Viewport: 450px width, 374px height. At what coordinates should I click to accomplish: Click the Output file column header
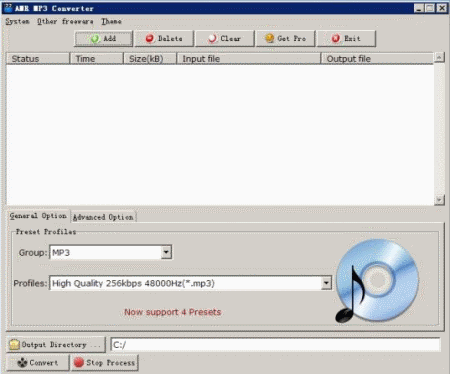pyautogui.click(x=377, y=59)
